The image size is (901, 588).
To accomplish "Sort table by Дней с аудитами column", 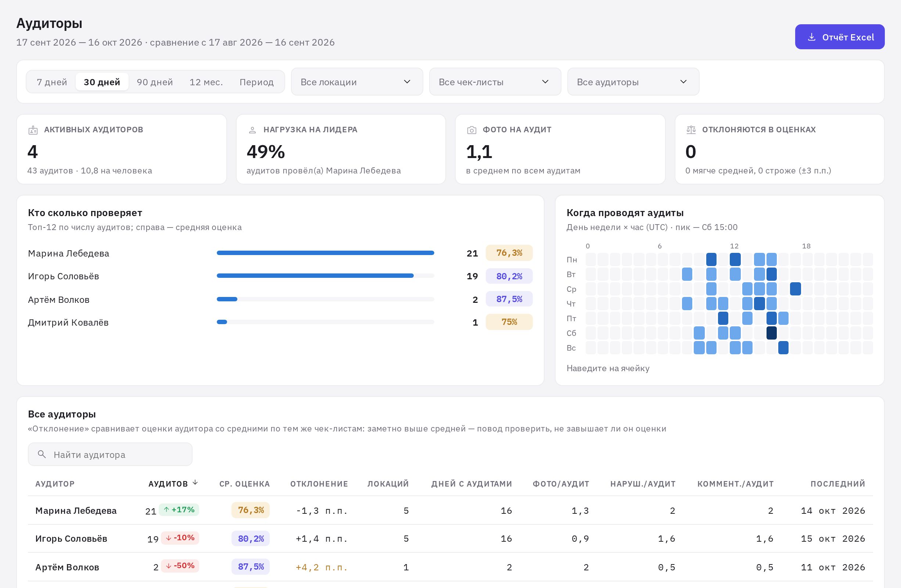I will (x=472, y=484).
